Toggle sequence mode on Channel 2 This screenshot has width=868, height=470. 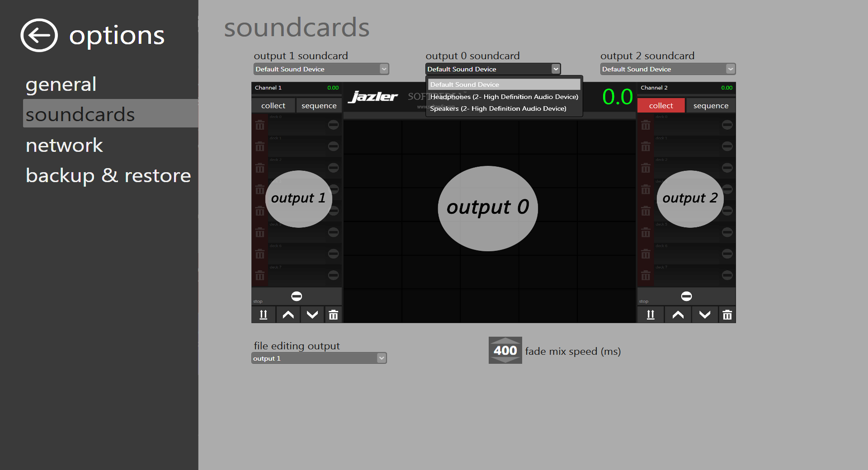(x=711, y=105)
